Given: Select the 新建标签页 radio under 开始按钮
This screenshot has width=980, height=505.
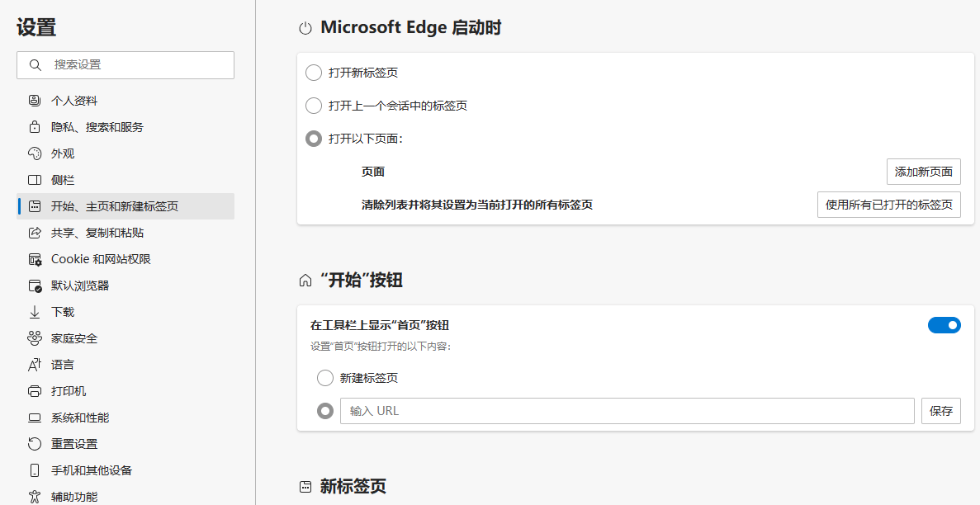Looking at the screenshot, I should point(325,377).
